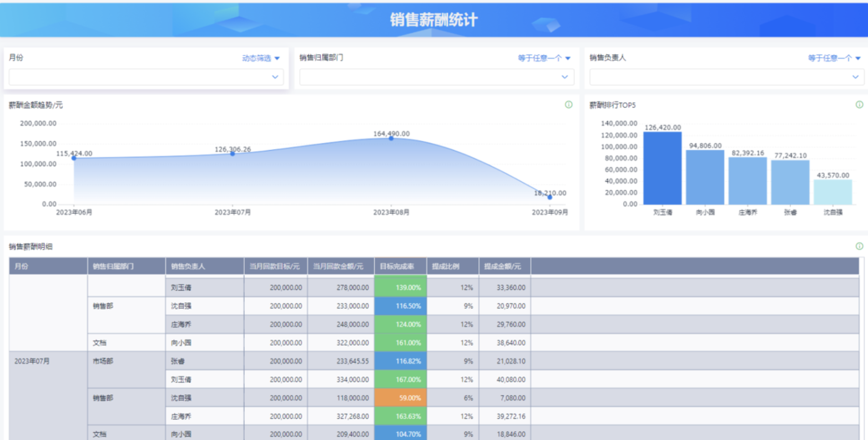Click 张睿 name cell in table
Image resolution: width=868 pixels, height=440 pixels.
205,361
